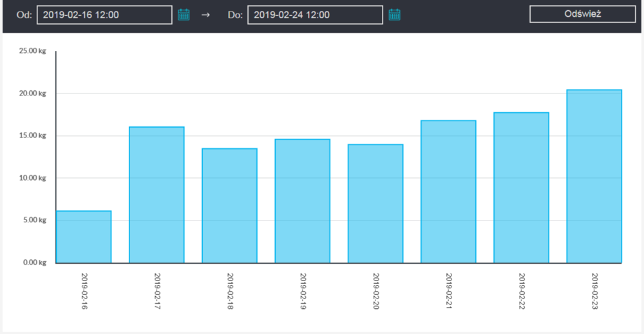
Task: Select the bar for 2019-02-17
Action: pos(156,195)
